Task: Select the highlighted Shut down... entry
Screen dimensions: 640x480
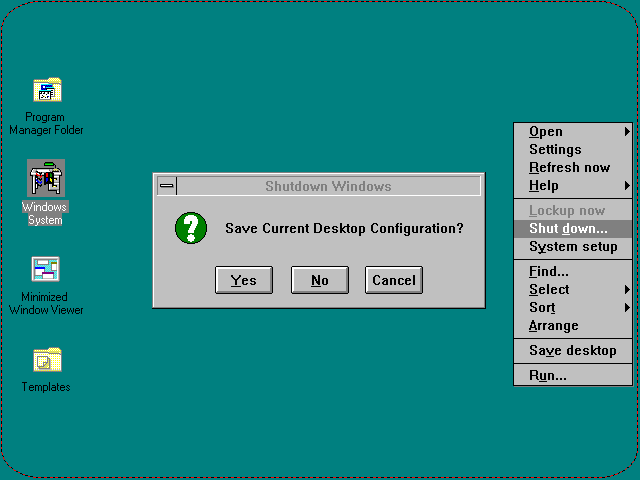Action: click(573, 229)
